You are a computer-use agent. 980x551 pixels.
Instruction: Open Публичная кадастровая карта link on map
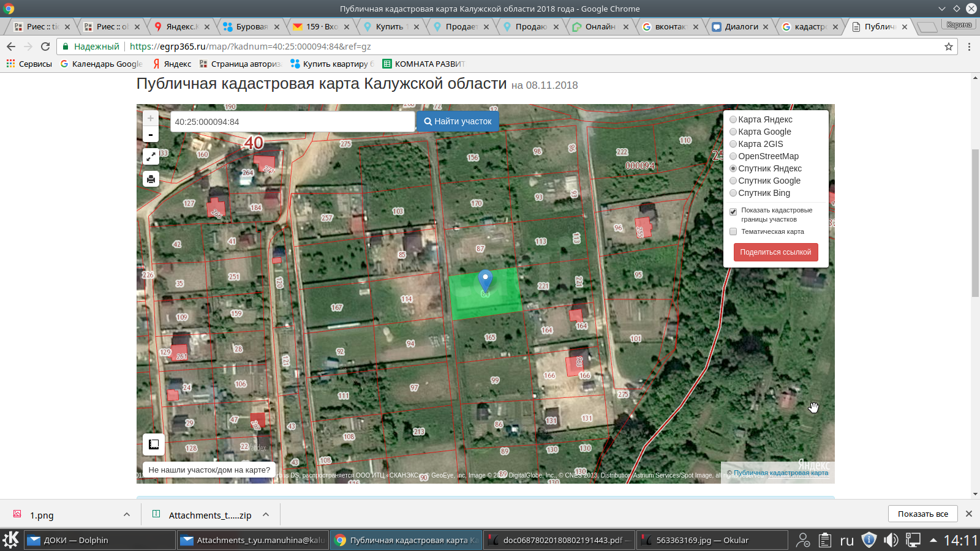coord(781,473)
